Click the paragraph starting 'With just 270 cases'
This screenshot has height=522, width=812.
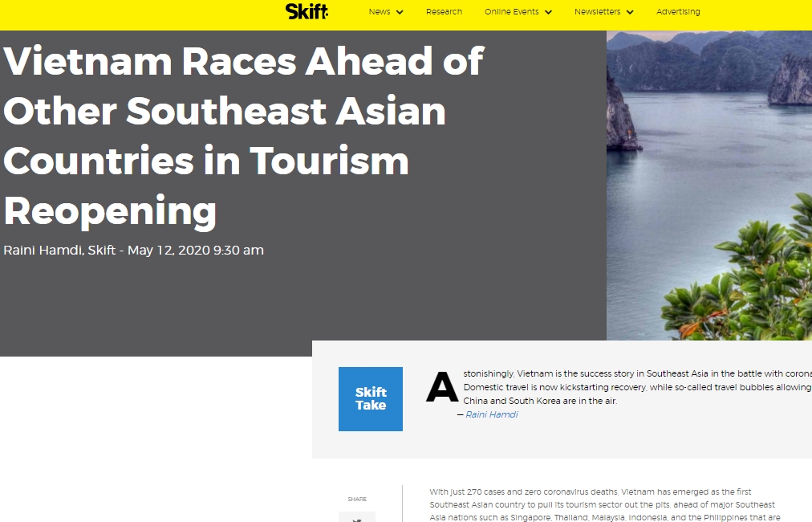point(604,504)
